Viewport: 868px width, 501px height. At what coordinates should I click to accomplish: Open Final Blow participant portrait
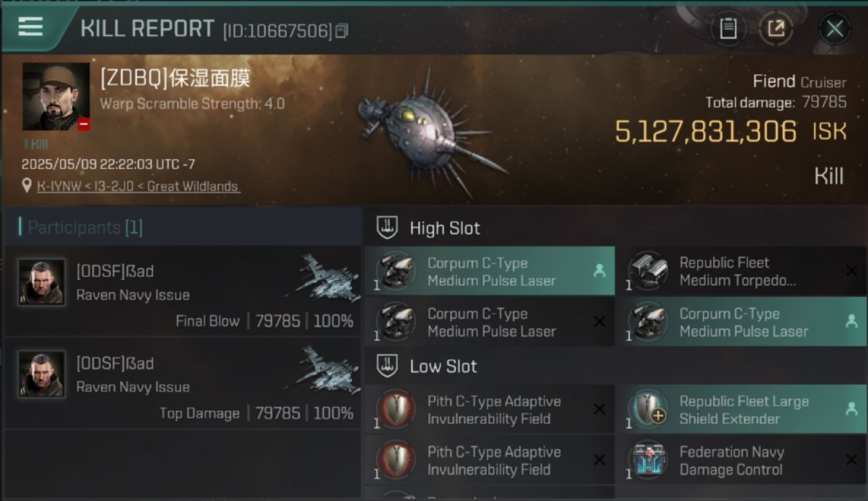point(41,282)
